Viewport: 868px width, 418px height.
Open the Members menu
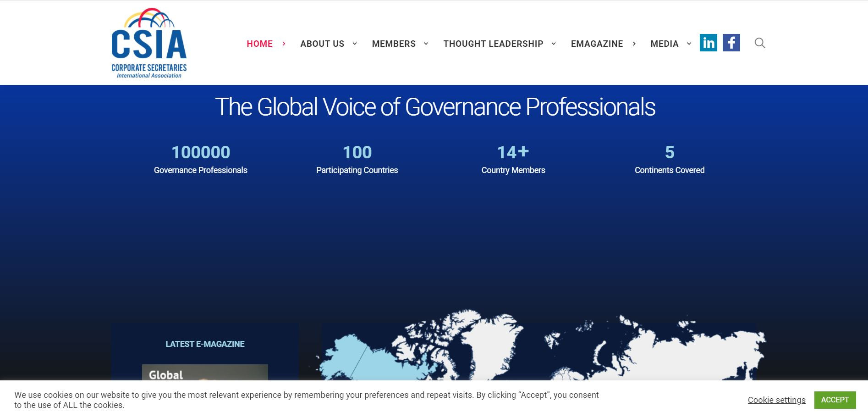(x=394, y=44)
